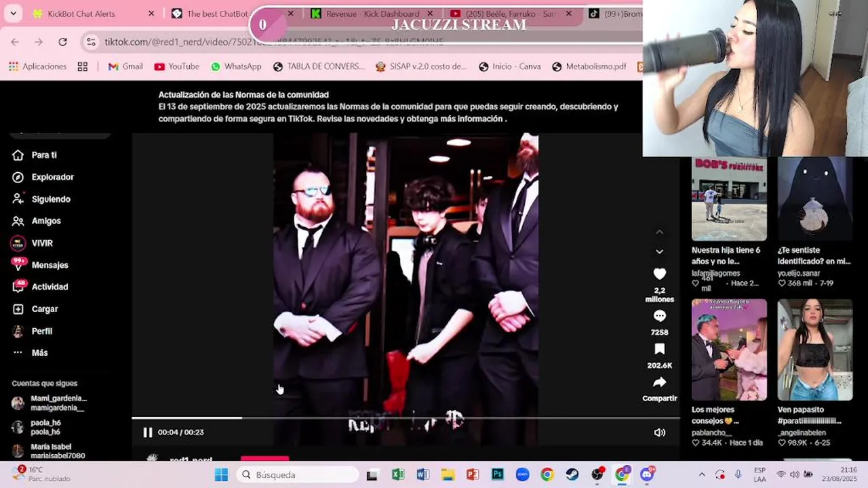
Task: Switch to the YouTube Beéle, Farruko tab
Action: click(510, 14)
